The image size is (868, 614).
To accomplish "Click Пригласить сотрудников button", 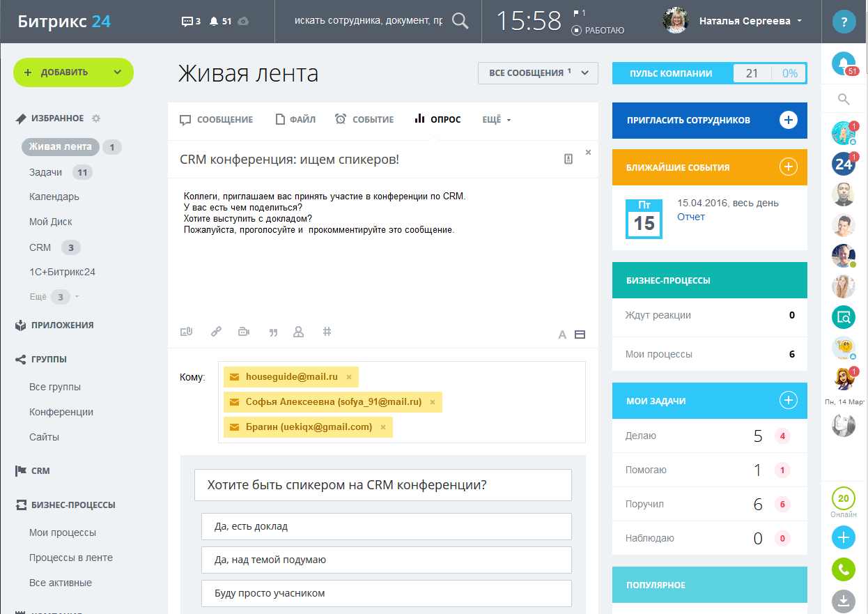I will (709, 120).
